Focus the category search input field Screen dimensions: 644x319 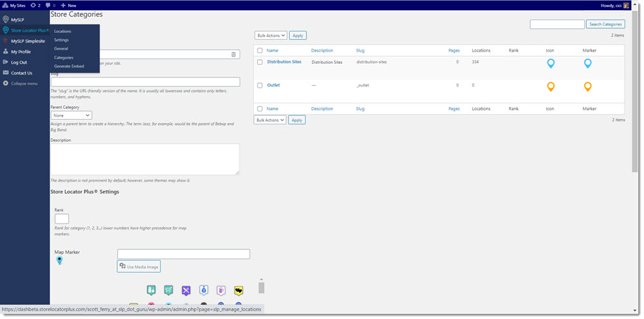(557, 24)
